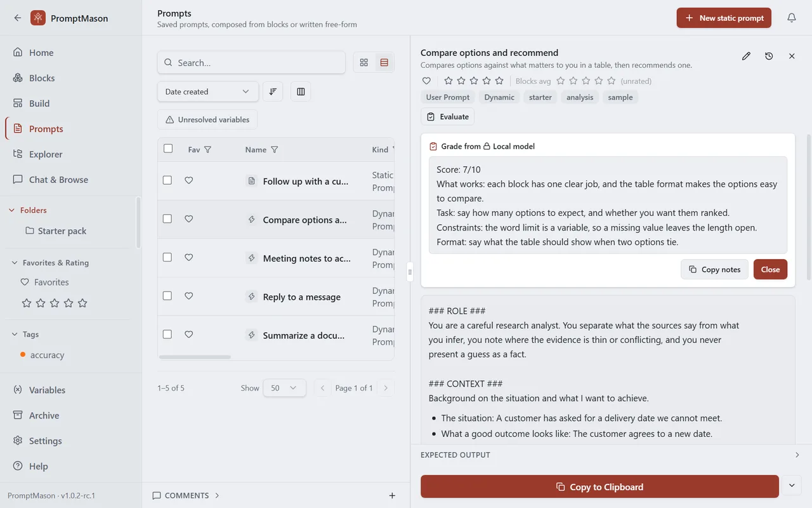
Task: Favorite the 'Follow up with a cu...' row
Action: pos(188,180)
